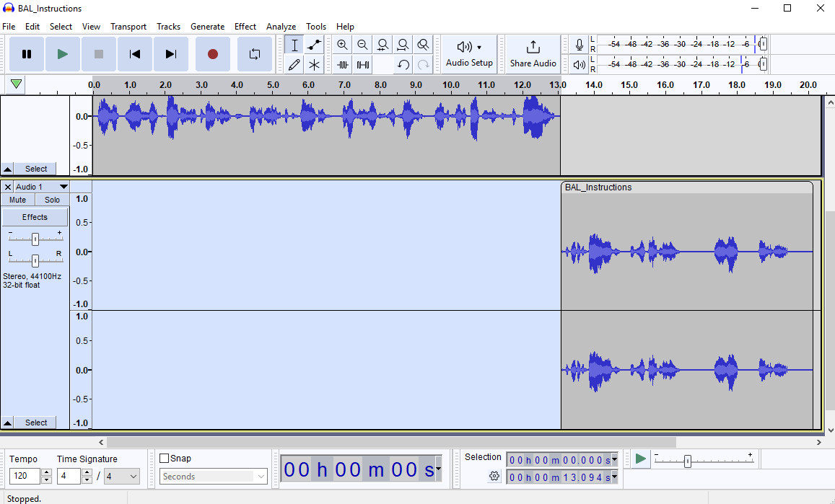835x504 pixels.
Task: Select the Envelope tool
Action: click(x=314, y=44)
